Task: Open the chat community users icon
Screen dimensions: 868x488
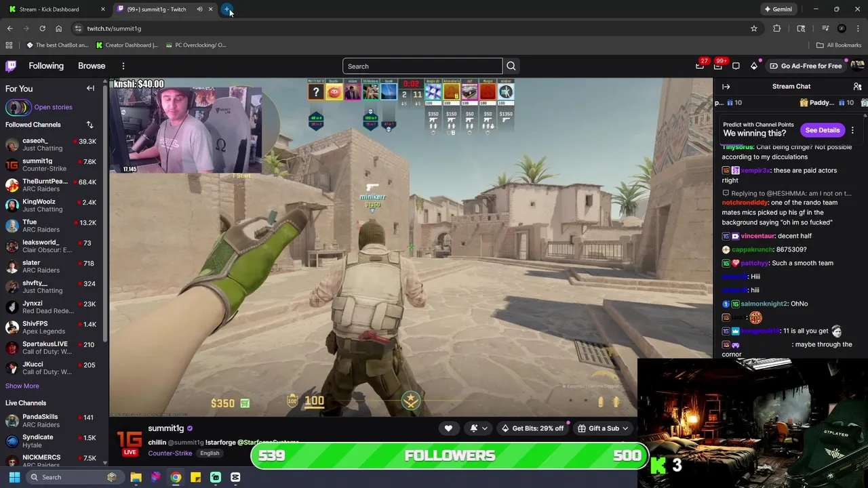Action: 857,87
